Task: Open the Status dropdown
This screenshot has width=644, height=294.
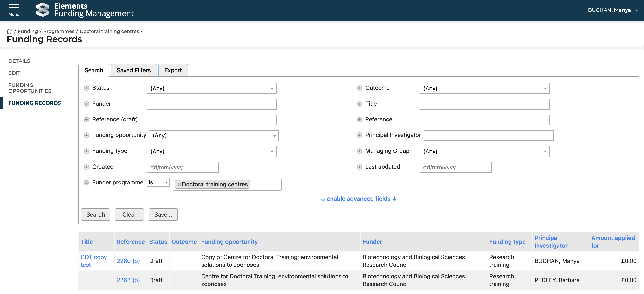Action: tap(211, 88)
